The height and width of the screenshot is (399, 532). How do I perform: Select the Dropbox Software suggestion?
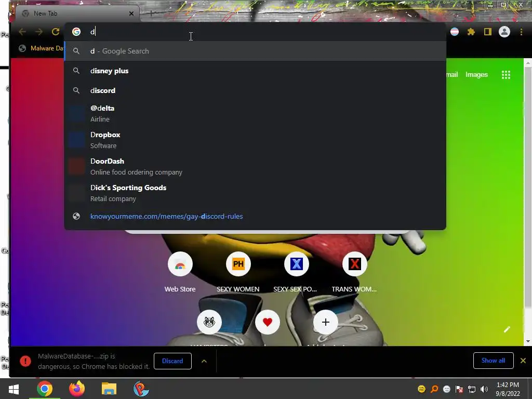255,140
